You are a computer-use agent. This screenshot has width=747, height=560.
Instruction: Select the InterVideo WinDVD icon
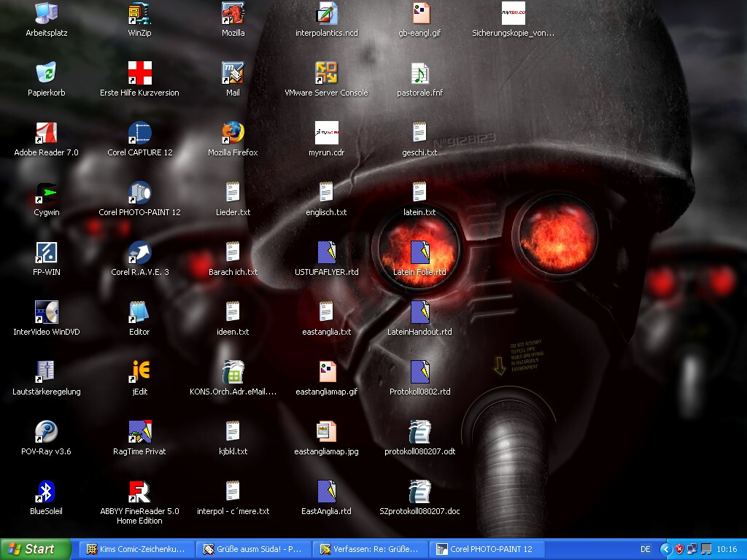(47, 313)
